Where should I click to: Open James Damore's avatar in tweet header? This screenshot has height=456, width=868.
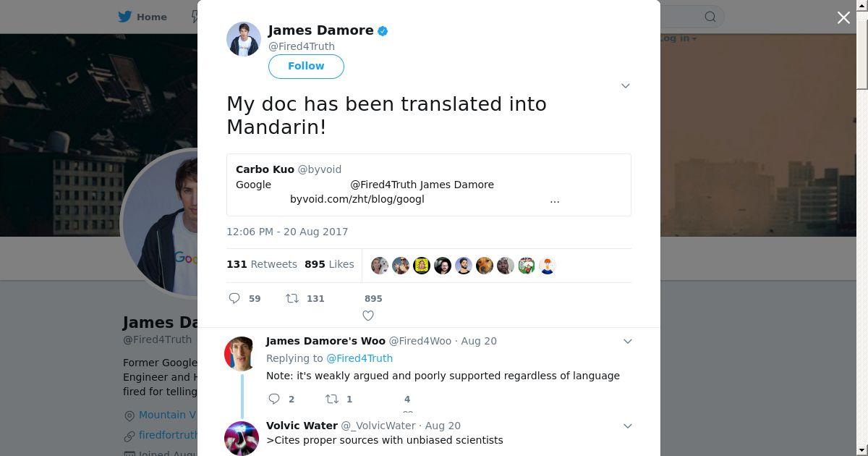tap(244, 39)
